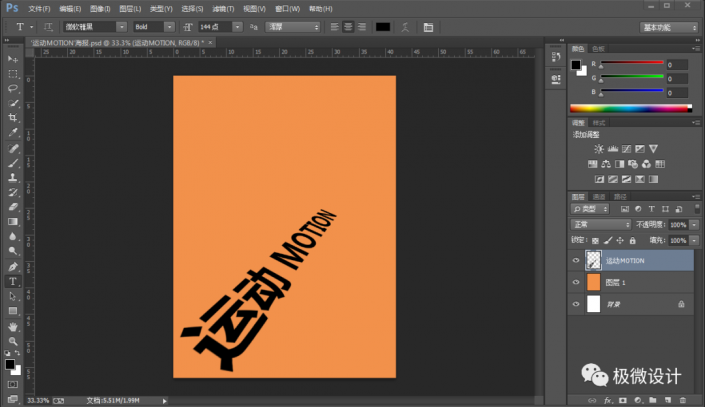Select the Gradient tool

pos(13,222)
